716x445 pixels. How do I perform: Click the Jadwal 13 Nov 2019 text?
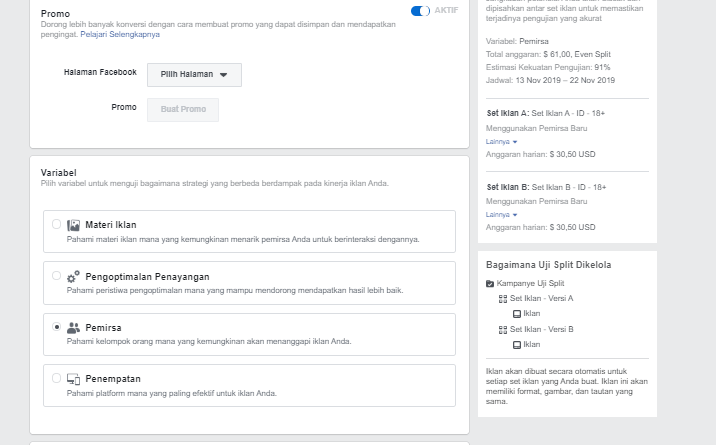coord(550,80)
